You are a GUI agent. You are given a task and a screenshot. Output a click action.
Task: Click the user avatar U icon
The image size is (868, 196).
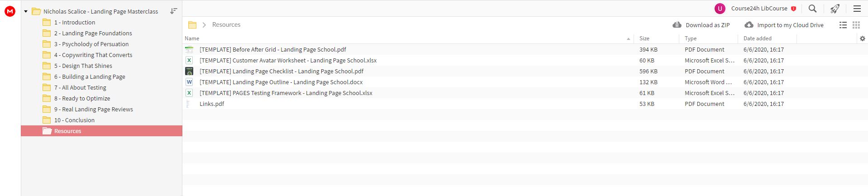pos(720,9)
